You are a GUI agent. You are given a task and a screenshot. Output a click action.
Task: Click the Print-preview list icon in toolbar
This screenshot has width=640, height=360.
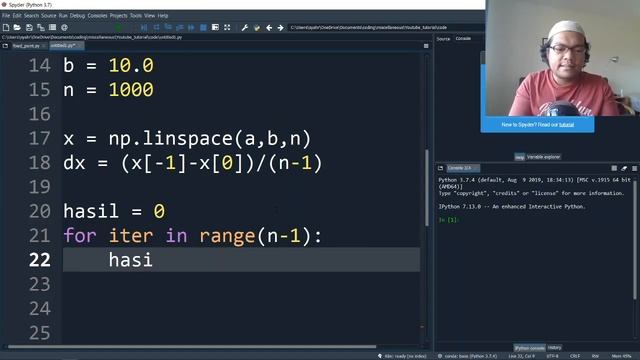52,27
